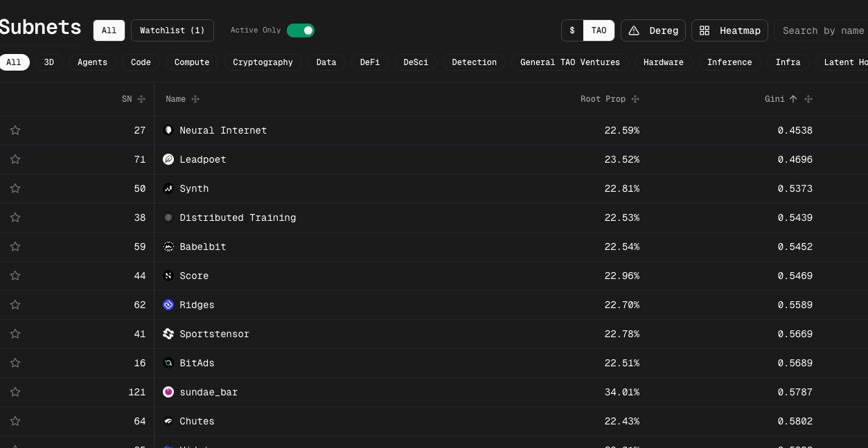Switch currency display to TAO
Screen dimensions: 868x448
[599, 30]
